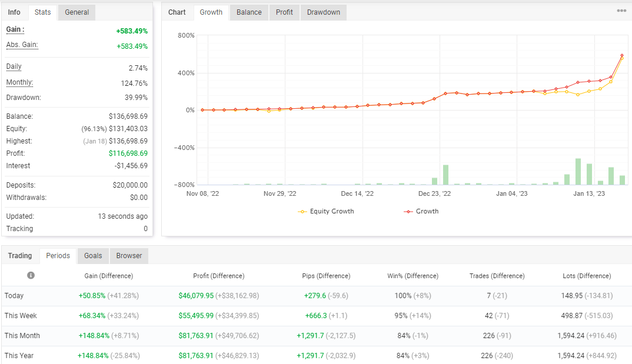Click the This Month row label
632x364 pixels.
click(x=22, y=336)
